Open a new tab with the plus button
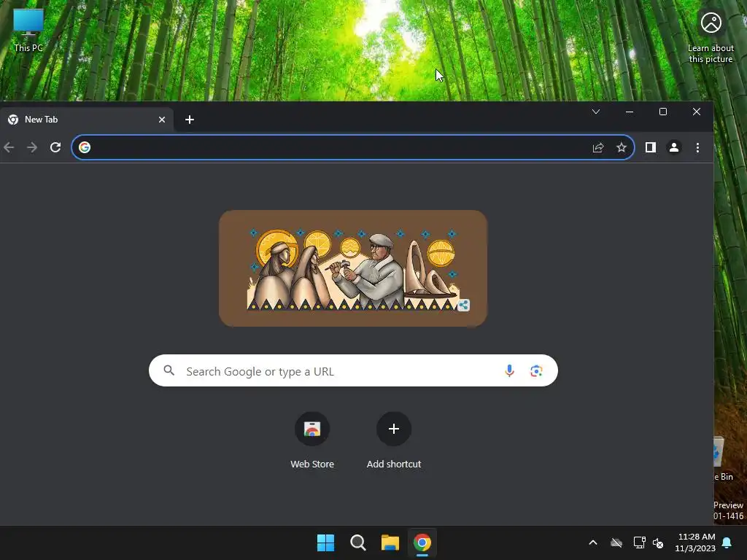 point(190,120)
